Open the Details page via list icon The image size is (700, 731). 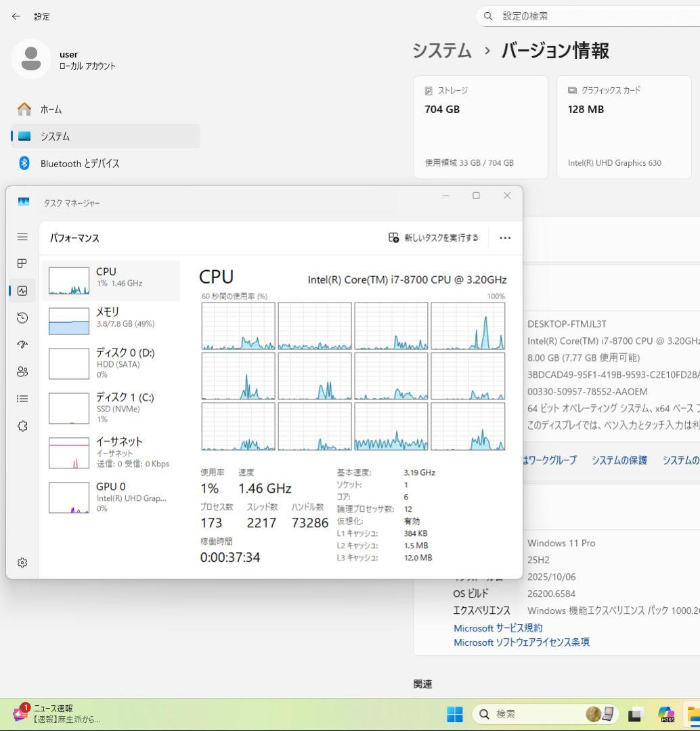(22, 399)
